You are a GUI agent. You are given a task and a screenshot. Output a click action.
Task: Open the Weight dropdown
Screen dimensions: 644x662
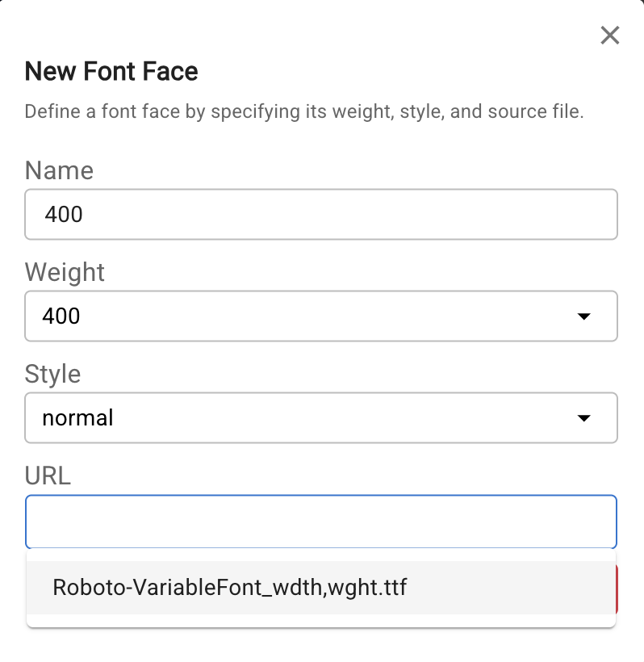point(321,316)
